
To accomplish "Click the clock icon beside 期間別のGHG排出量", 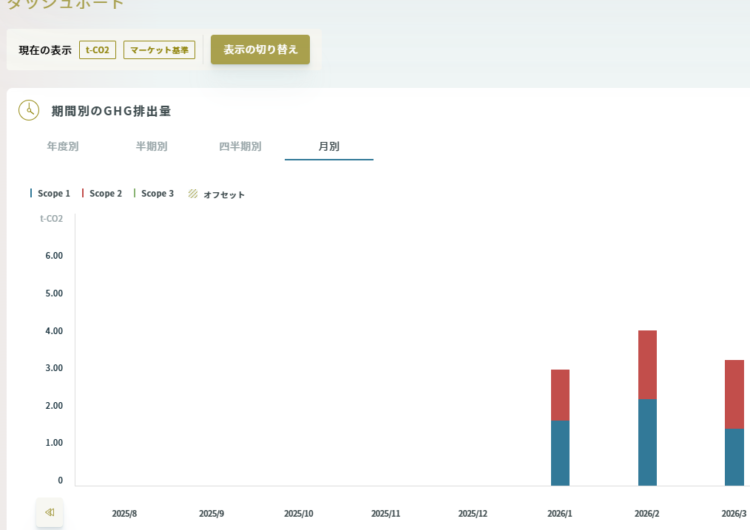I will pyautogui.click(x=29, y=110).
